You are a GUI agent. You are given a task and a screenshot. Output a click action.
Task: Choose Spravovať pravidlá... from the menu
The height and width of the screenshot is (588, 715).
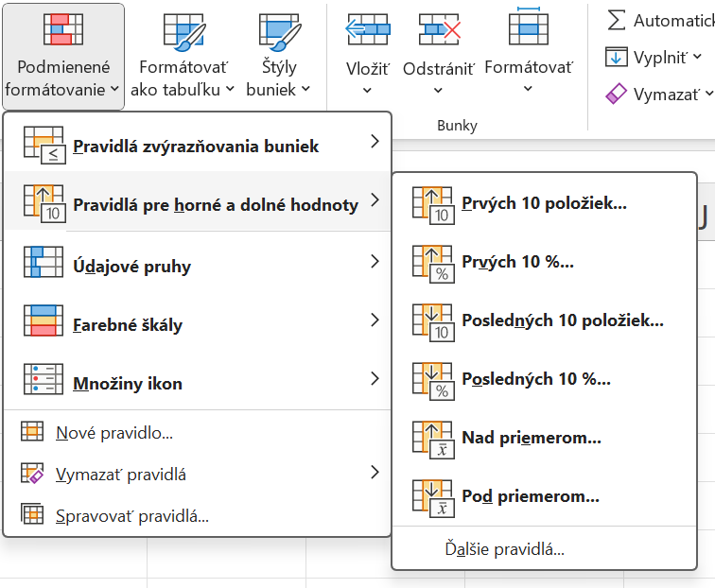point(197,515)
